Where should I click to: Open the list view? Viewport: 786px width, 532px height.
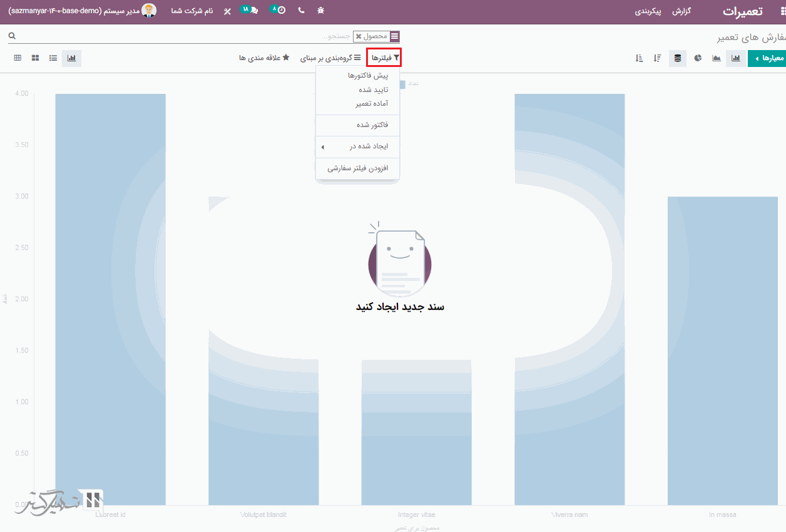click(x=54, y=58)
